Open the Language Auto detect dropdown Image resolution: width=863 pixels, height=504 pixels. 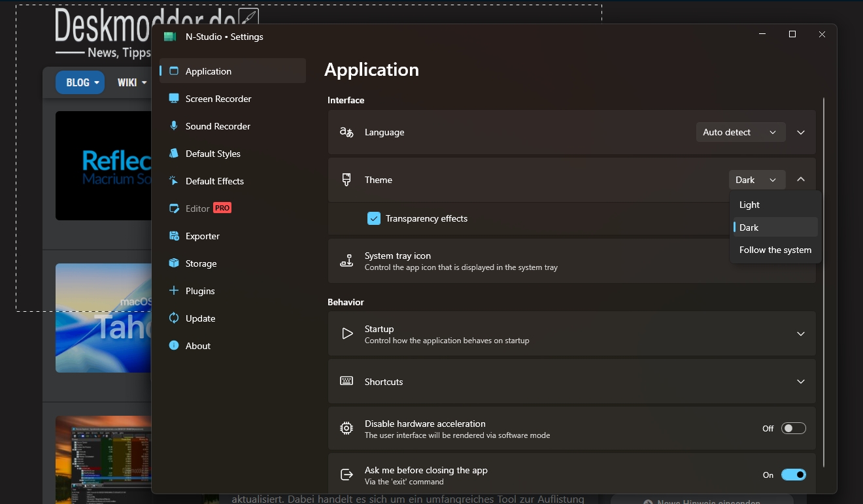point(740,132)
